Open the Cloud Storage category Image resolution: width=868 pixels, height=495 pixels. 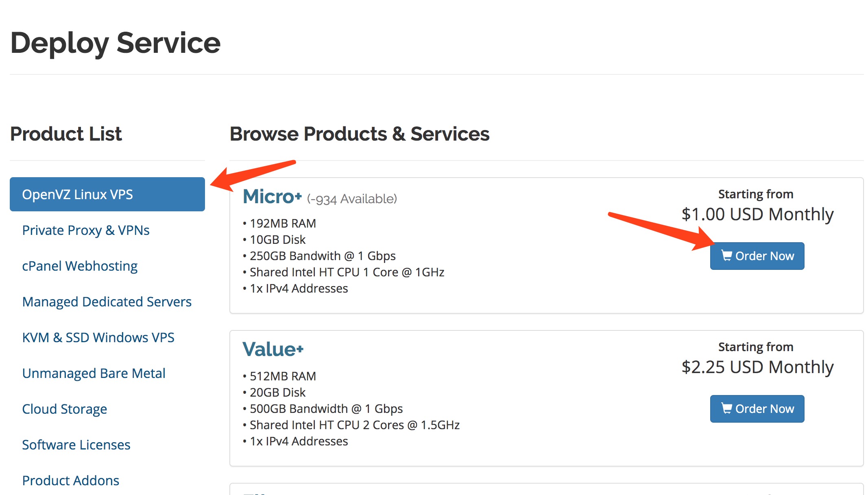click(x=64, y=409)
